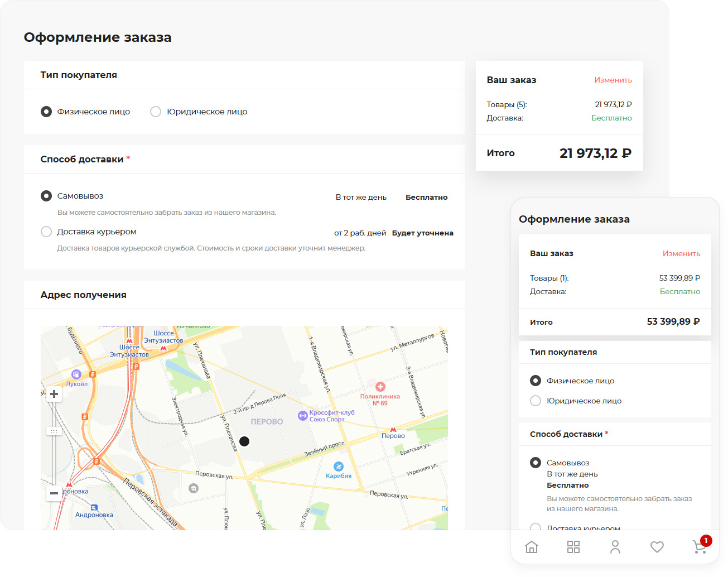Open cart icon with badge 1

tap(700, 546)
